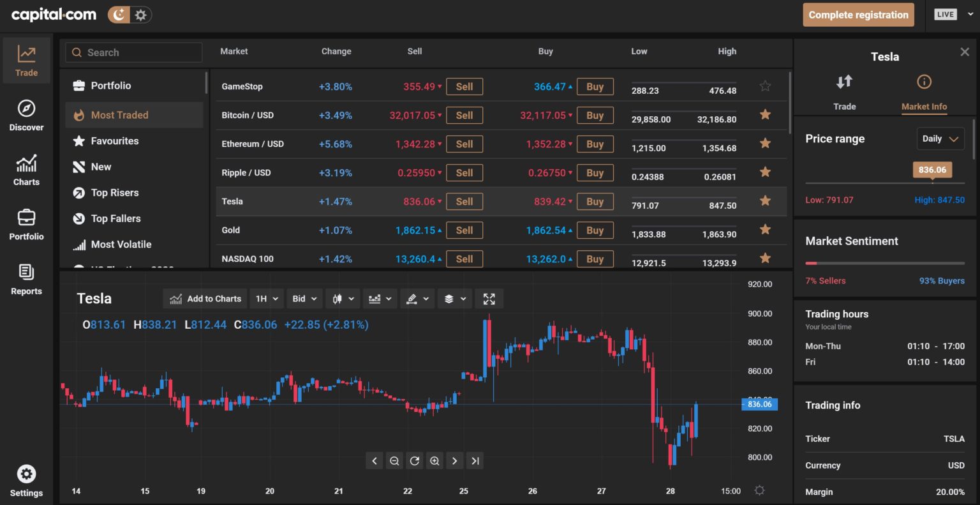Select Top Risers in market list
980x505 pixels.
(115, 193)
